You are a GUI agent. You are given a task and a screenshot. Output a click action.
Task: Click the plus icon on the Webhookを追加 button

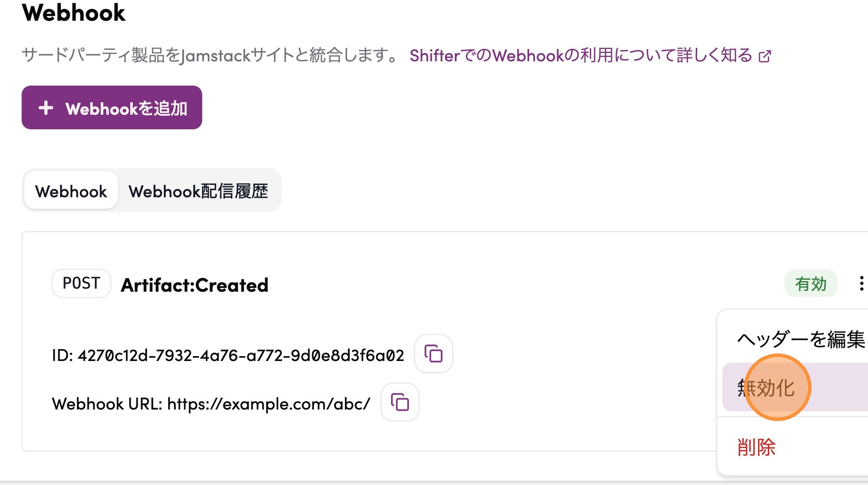(46, 108)
